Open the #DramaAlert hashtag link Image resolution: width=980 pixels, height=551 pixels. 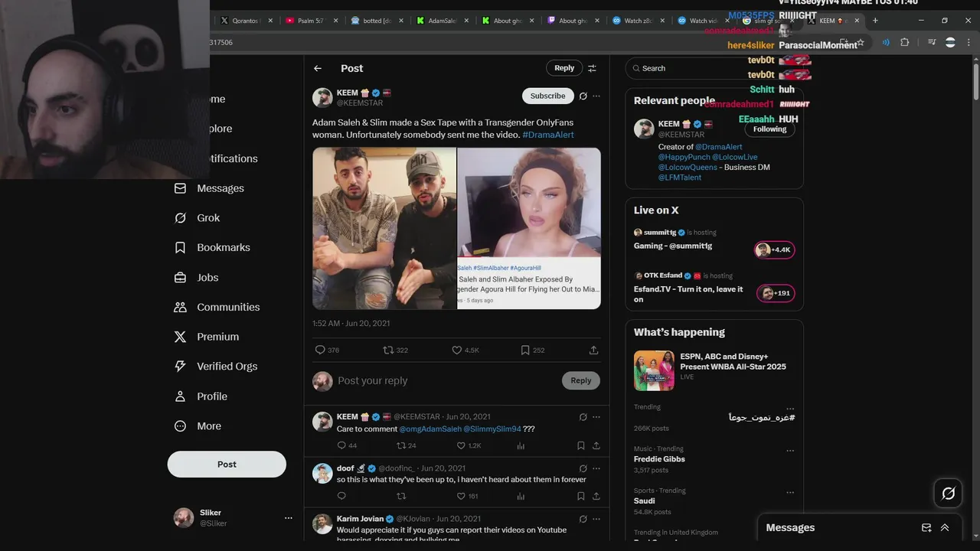coord(548,135)
